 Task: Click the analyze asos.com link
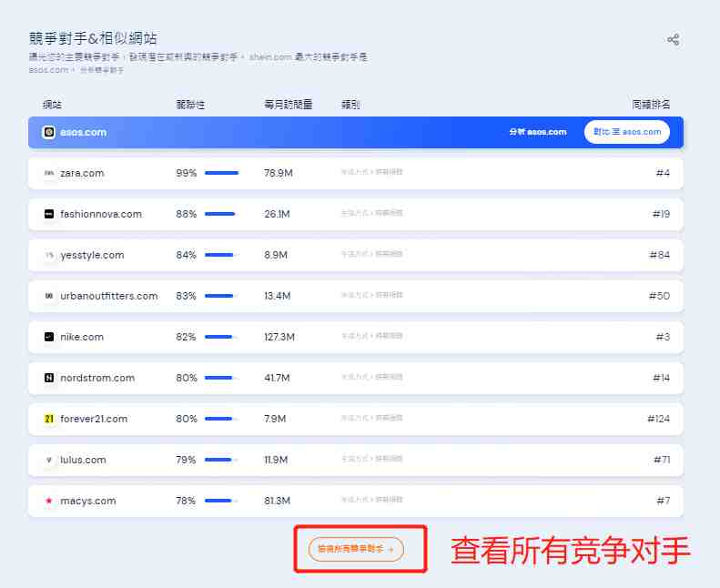tap(538, 132)
